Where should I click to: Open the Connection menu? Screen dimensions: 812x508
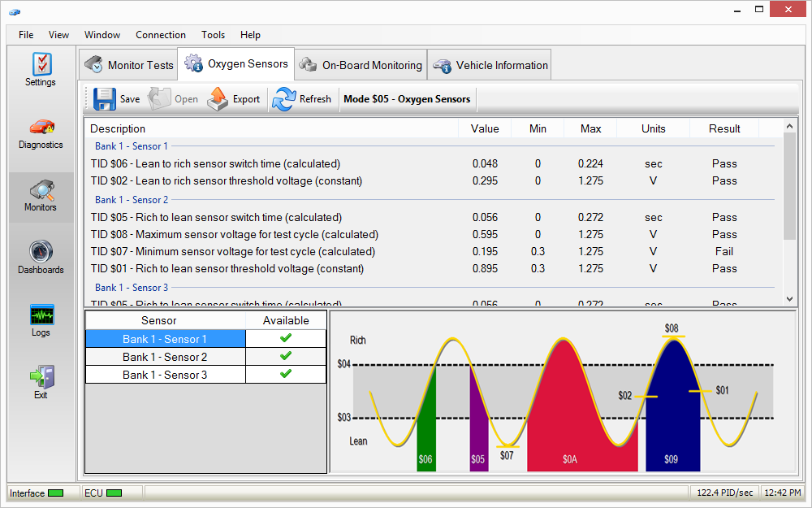161,35
